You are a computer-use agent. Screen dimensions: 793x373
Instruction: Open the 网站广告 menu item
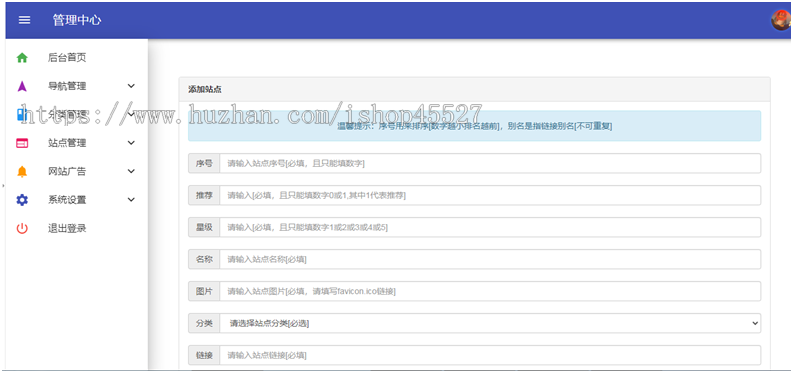tap(67, 171)
